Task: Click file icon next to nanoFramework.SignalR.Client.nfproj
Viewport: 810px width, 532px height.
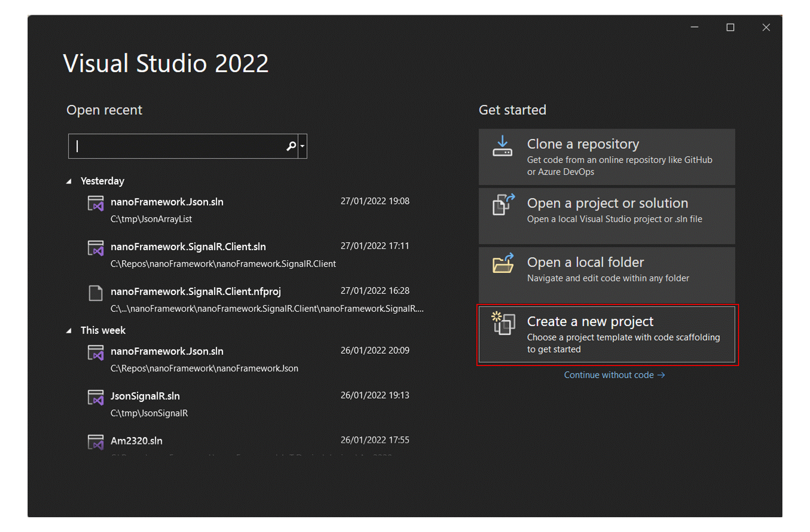Action: [96, 293]
